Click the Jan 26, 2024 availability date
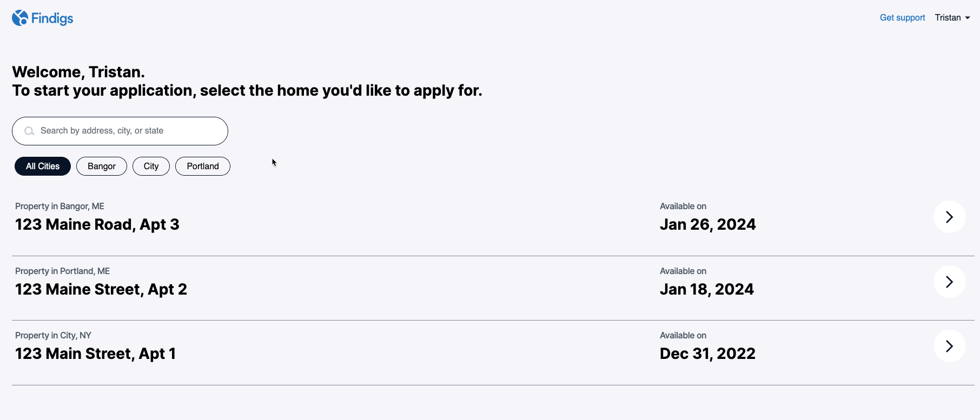Image resolution: width=980 pixels, height=420 pixels. click(707, 224)
